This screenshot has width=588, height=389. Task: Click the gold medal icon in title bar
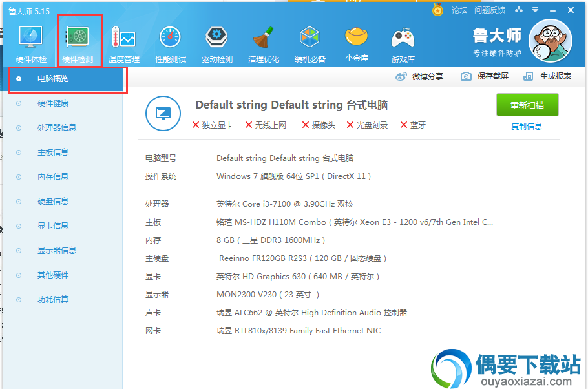[437, 10]
